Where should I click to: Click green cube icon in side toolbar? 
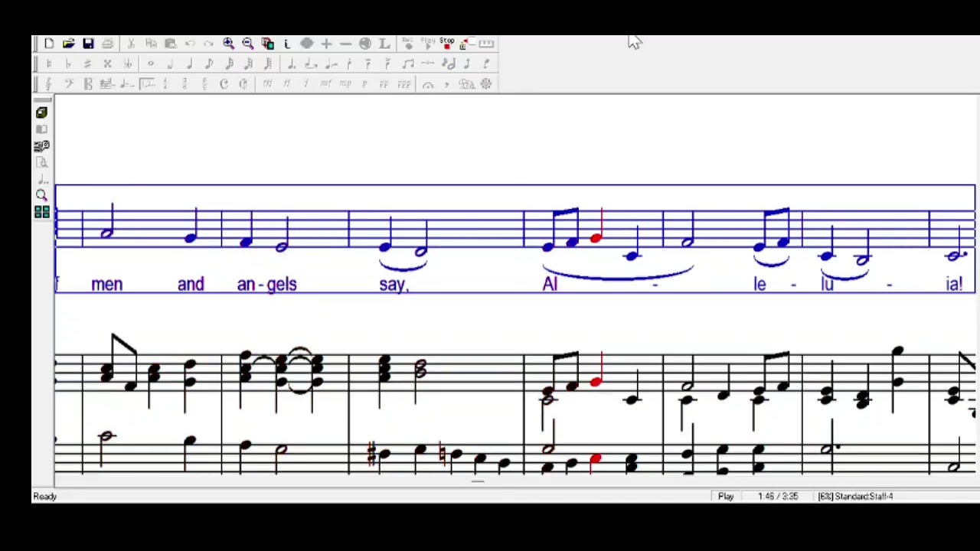point(41,112)
